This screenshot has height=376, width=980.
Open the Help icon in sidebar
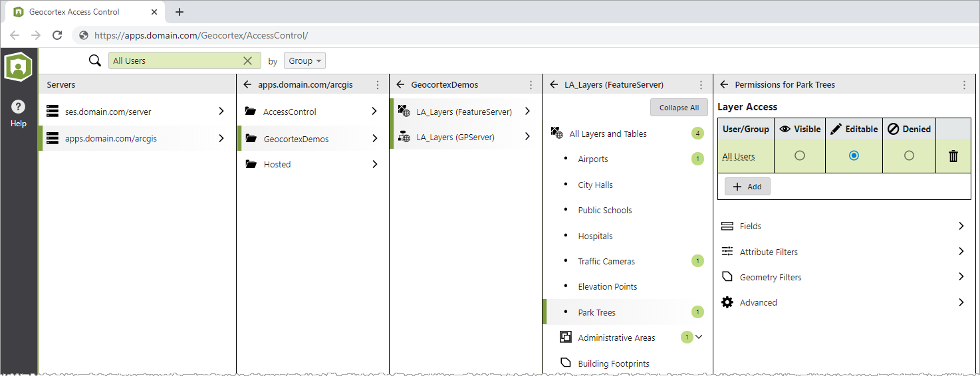19,107
